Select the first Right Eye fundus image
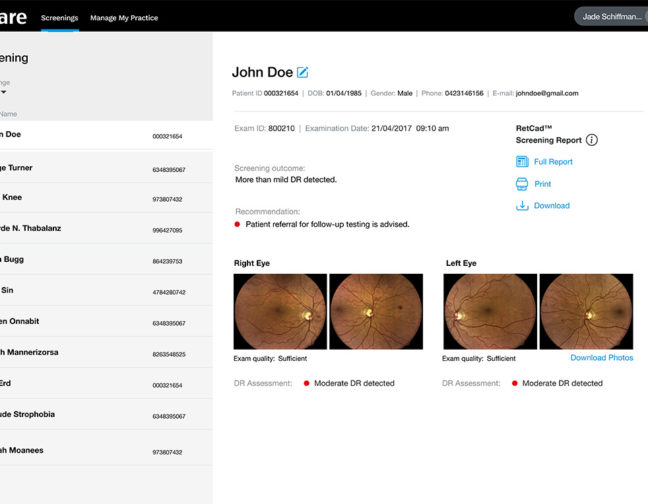The width and height of the screenshot is (648, 504). [x=279, y=311]
